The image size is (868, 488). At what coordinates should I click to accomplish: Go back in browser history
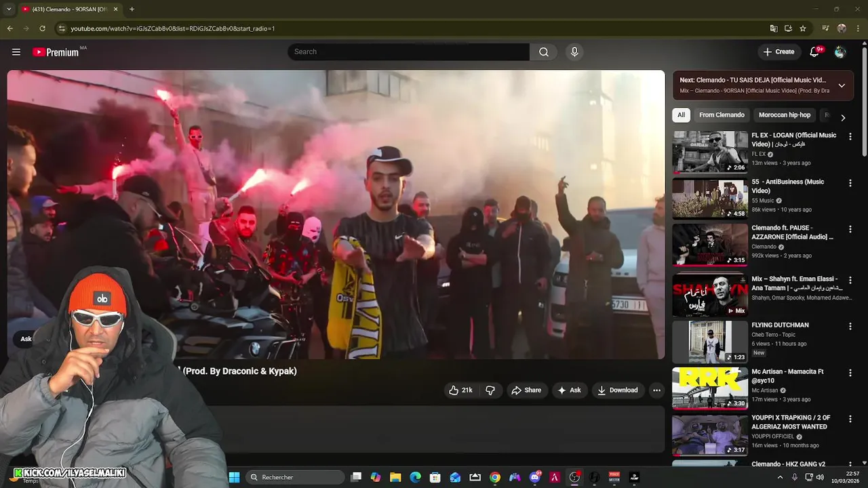[9, 28]
